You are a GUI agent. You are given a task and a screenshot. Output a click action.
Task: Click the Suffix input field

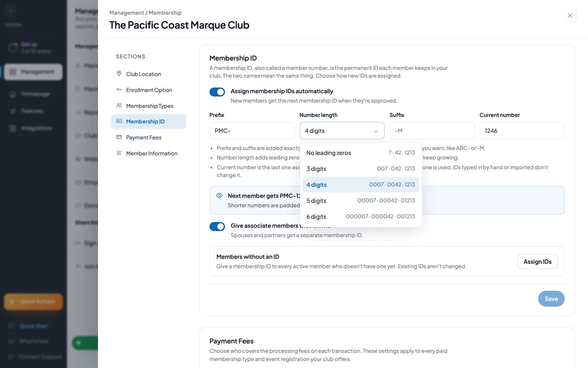(x=432, y=131)
